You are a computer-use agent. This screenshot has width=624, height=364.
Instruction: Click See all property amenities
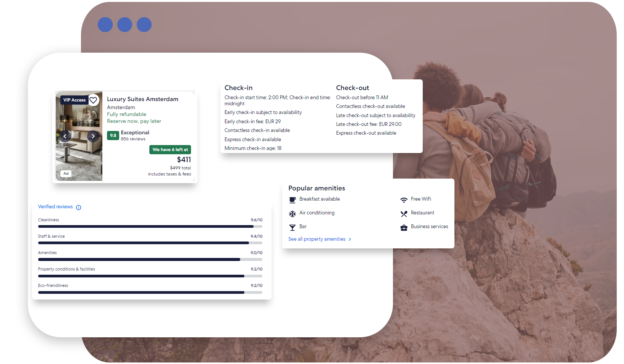coord(317,239)
